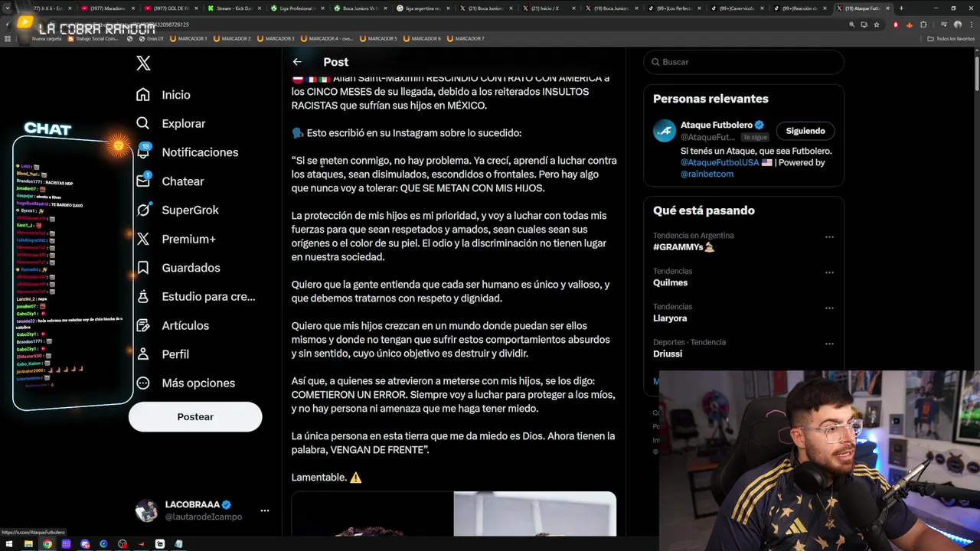
Task: Open image thumbnail below the post
Action: [453, 514]
